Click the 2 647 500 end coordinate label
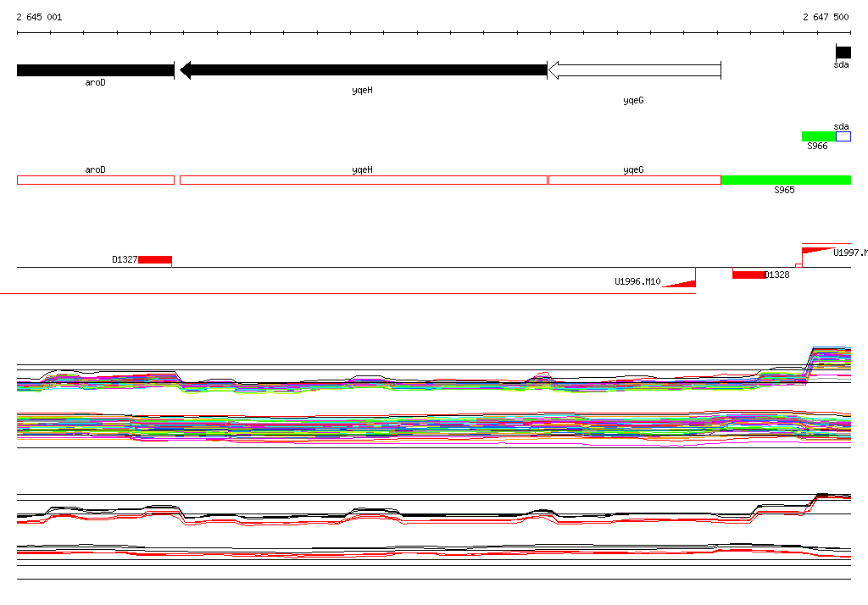868x605 pixels. click(x=826, y=17)
